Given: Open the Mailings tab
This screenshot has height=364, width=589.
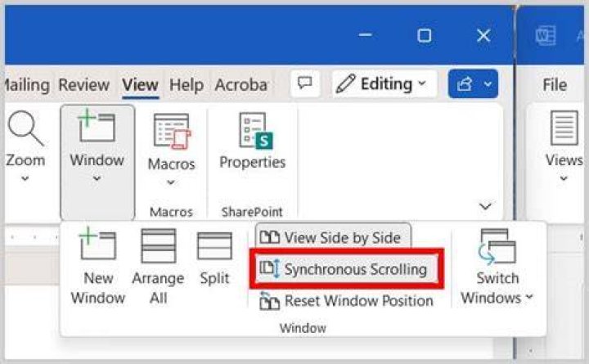Looking at the screenshot, I should click(x=27, y=85).
